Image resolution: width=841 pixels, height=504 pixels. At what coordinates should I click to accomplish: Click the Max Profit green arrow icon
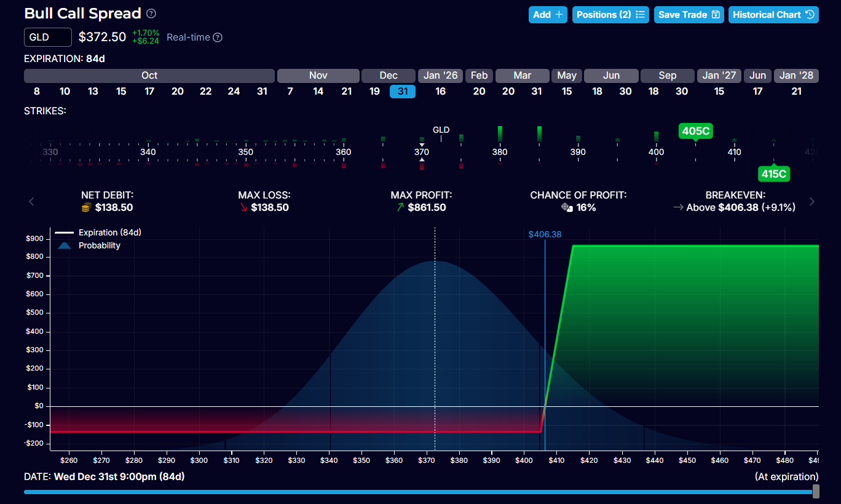click(x=400, y=208)
